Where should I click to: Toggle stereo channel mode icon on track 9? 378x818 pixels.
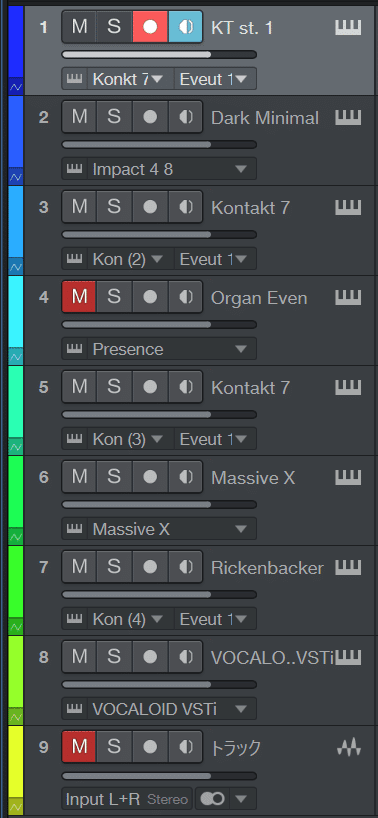coord(212,799)
